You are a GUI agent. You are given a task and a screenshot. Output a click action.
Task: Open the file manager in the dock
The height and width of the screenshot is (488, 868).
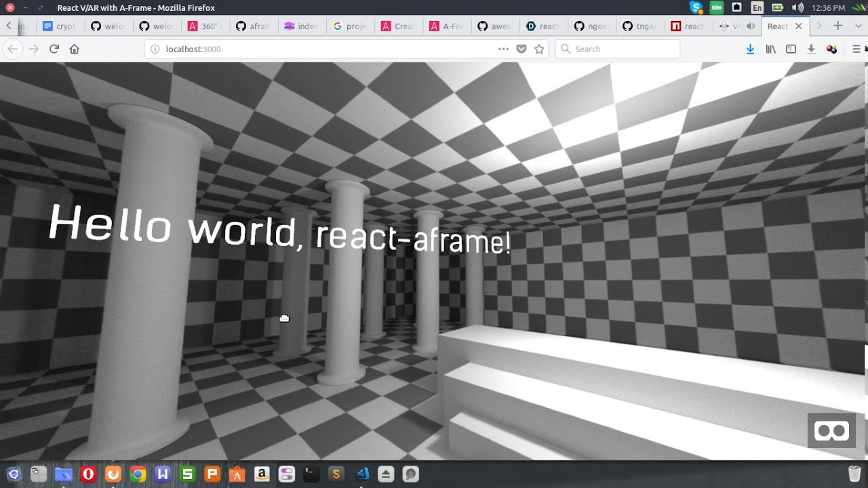[63, 474]
